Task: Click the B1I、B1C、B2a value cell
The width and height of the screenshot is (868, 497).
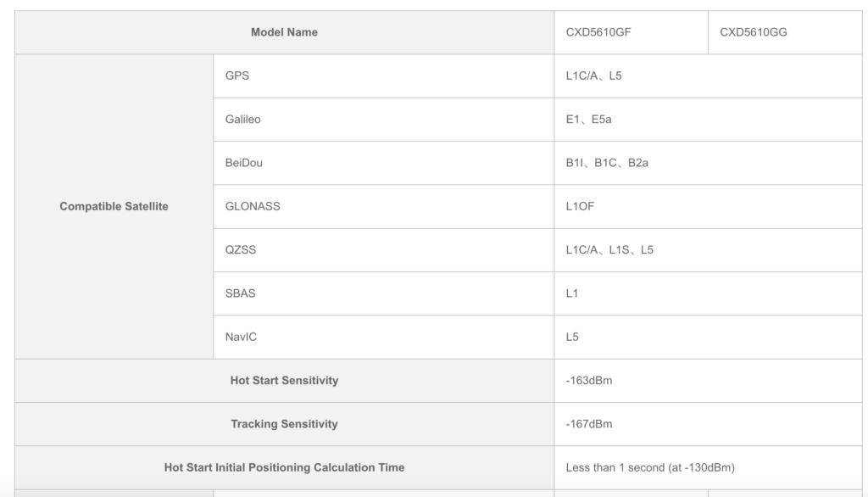Action: pos(708,163)
